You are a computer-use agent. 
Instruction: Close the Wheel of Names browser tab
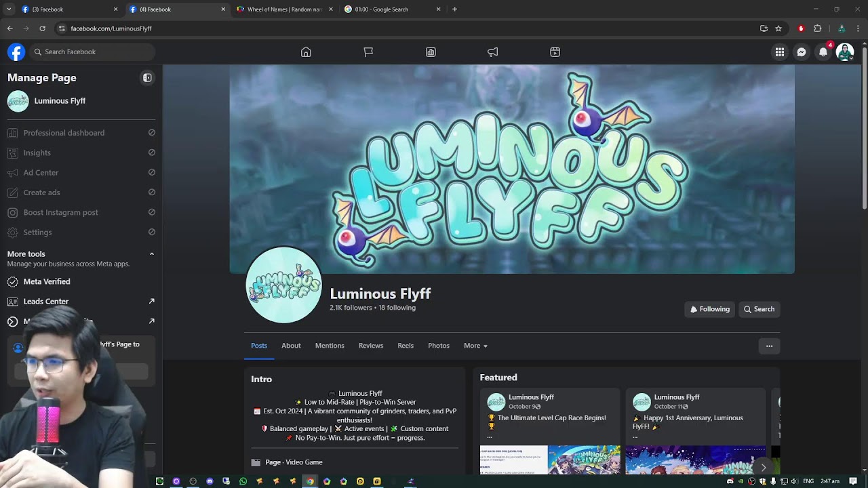pos(331,9)
